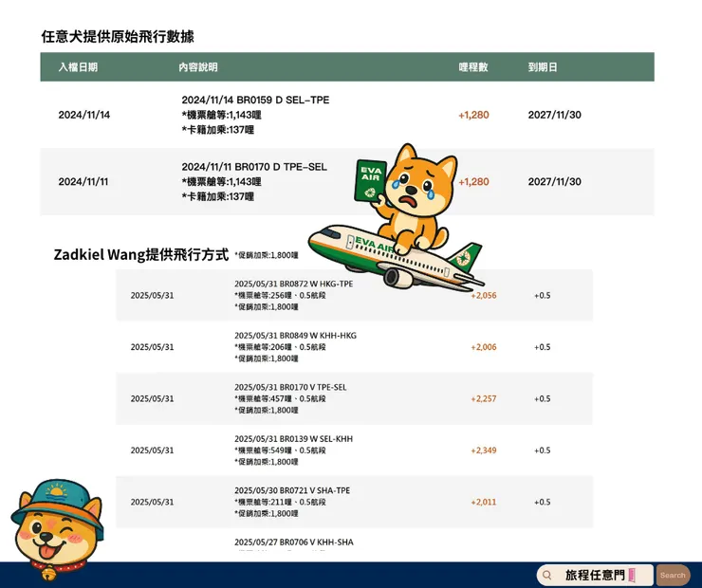Click the heading Zadkiel Wang提供飛行方式
The width and height of the screenshot is (702, 588).
141,254
